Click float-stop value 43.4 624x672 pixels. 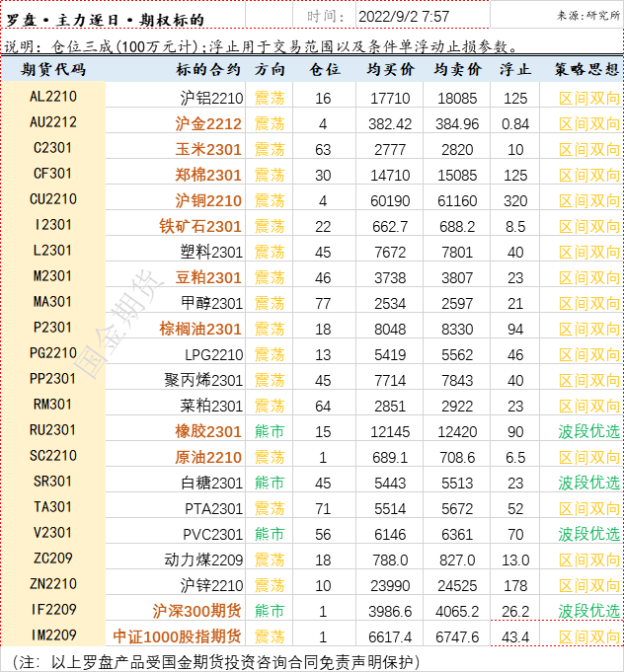(x=515, y=637)
